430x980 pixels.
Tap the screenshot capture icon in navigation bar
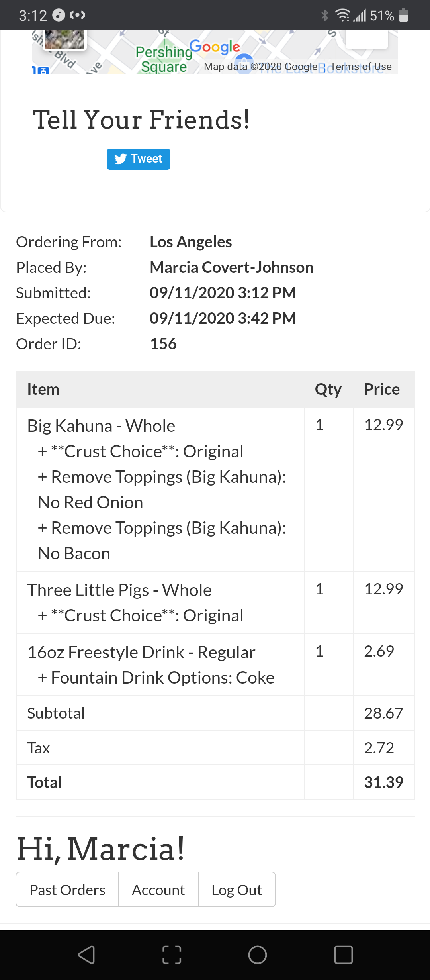pos(172,955)
